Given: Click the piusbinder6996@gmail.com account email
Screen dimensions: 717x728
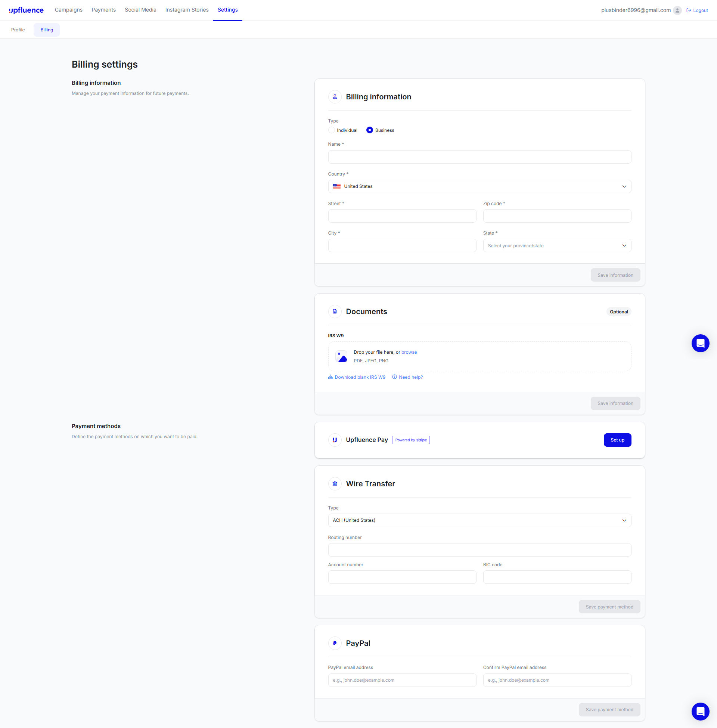Looking at the screenshot, I should (636, 10).
